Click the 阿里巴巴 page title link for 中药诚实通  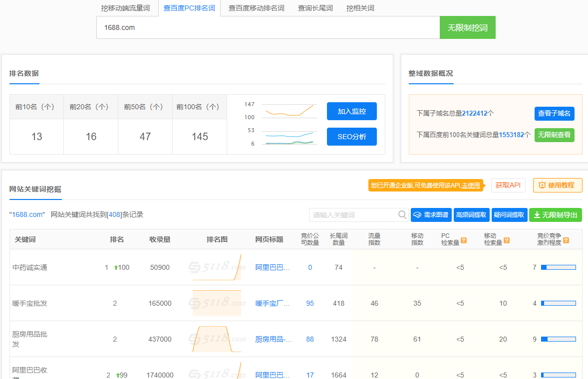pos(272,267)
